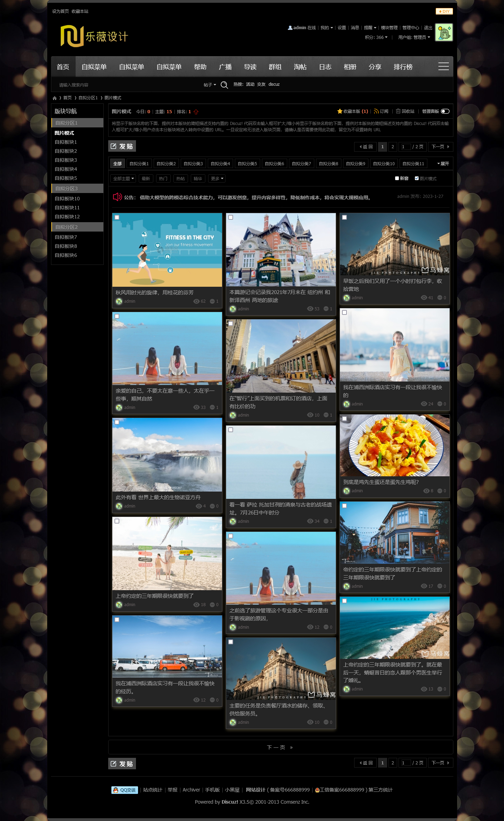
Task: Expand the 更多 filter dropdown
Action: pyautogui.click(x=217, y=179)
